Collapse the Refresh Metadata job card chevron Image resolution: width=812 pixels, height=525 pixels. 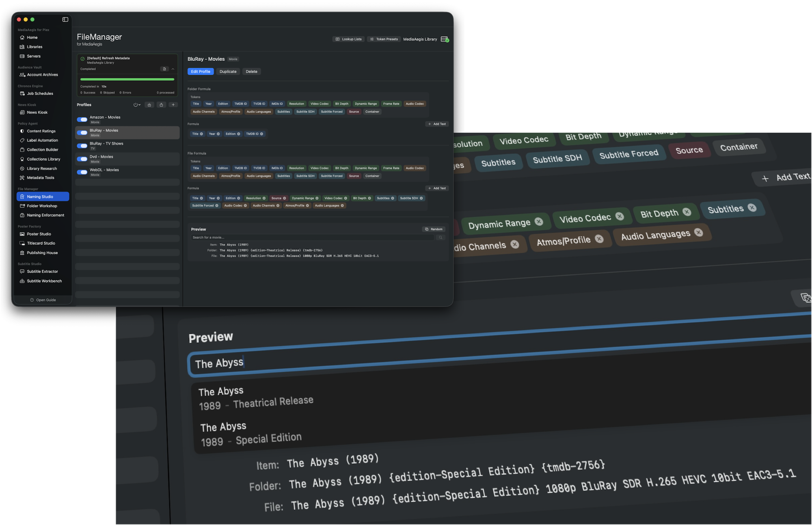click(x=173, y=69)
